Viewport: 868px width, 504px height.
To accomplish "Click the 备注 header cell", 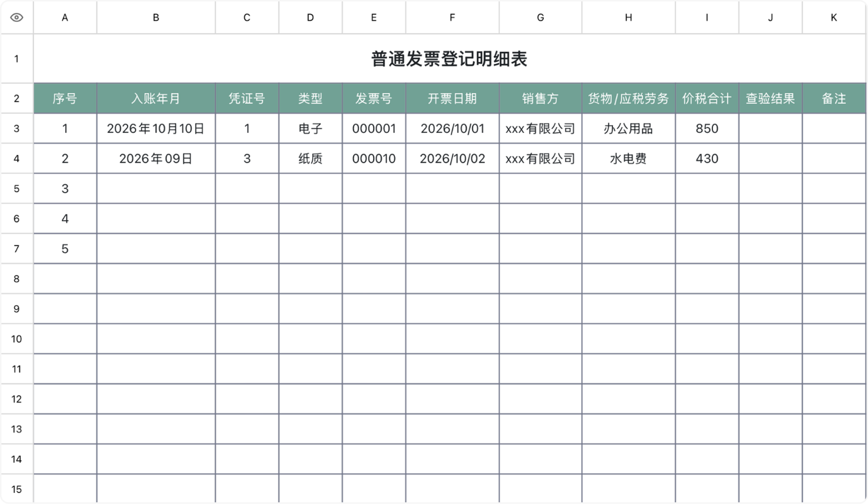I will (834, 98).
